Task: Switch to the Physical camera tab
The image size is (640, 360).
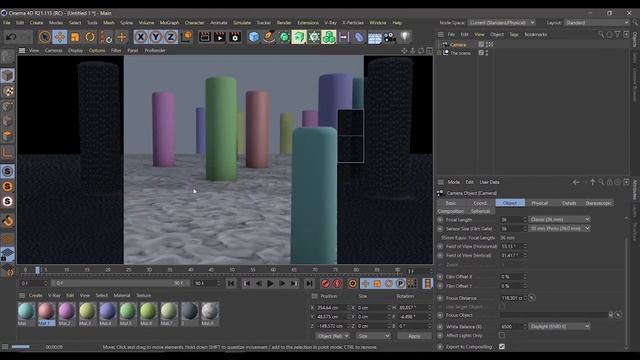Action: 540,203
